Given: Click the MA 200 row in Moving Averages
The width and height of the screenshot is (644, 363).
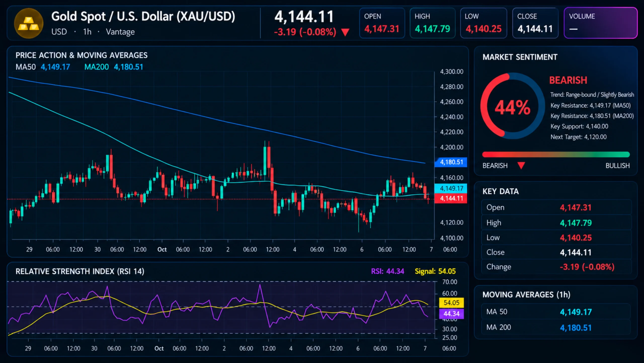Looking at the screenshot, I should (556, 327).
